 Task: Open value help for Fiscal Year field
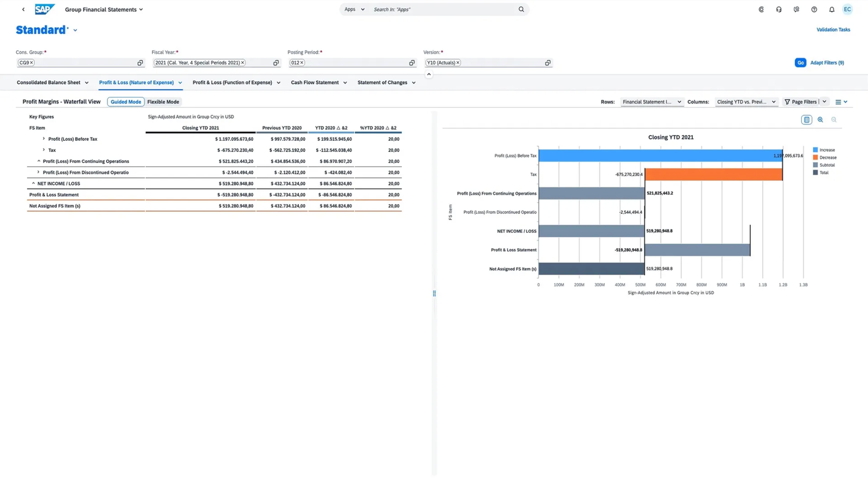(x=276, y=63)
